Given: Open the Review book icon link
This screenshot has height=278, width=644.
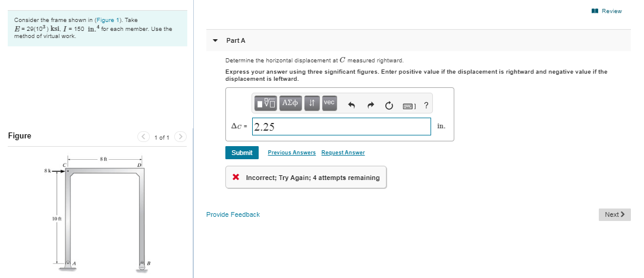Looking at the screenshot, I should [607, 11].
